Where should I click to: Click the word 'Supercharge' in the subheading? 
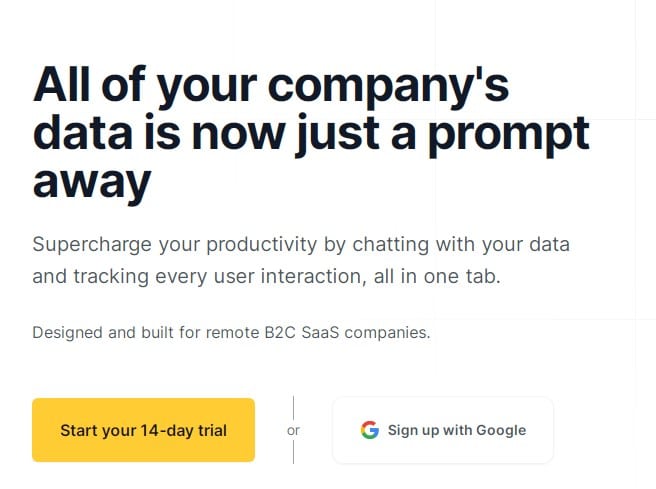[x=92, y=245]
